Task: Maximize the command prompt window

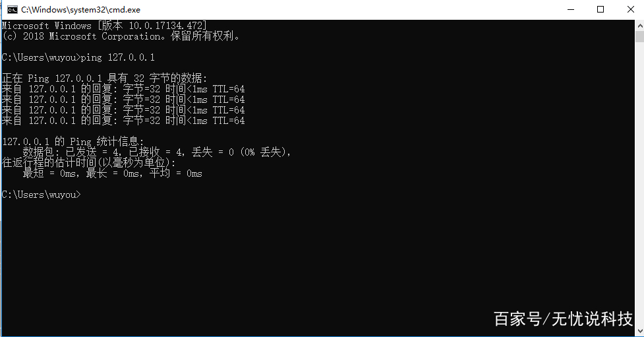Action: [x=600, y=9]
